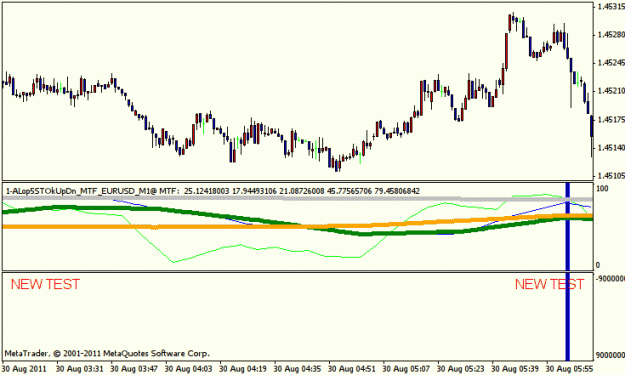This screenshot has width=625, height=375.
Task: Click the 0 level on indicator scale
Action: pos(597,265)
